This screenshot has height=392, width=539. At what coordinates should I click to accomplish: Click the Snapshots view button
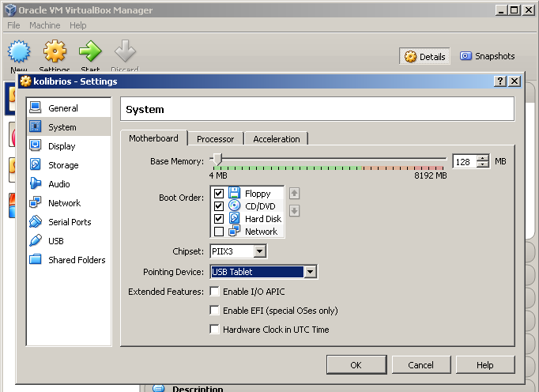click(x=488, y=56)
